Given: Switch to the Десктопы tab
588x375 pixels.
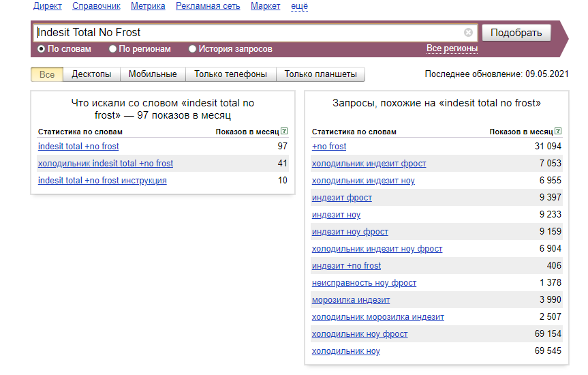Looking at the screenshot, I should coord(91,74).
